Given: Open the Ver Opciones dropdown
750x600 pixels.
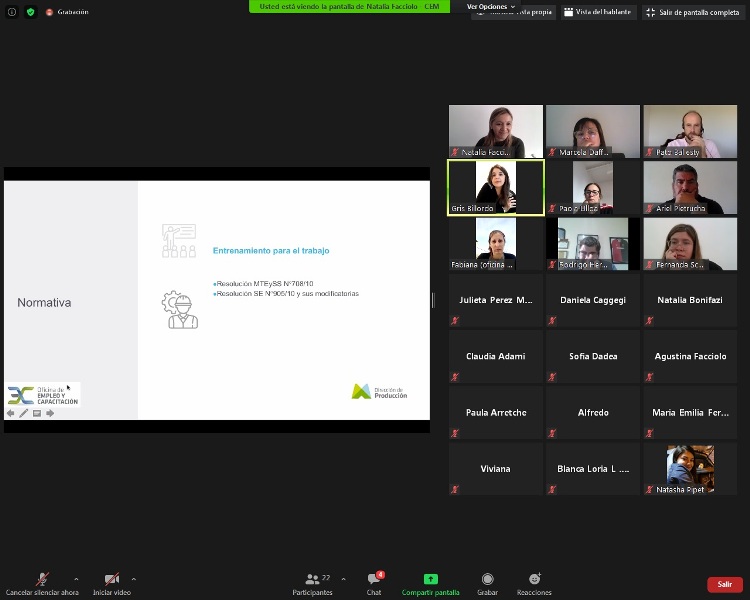Looking at the screenshot, I should pos(491,6).
